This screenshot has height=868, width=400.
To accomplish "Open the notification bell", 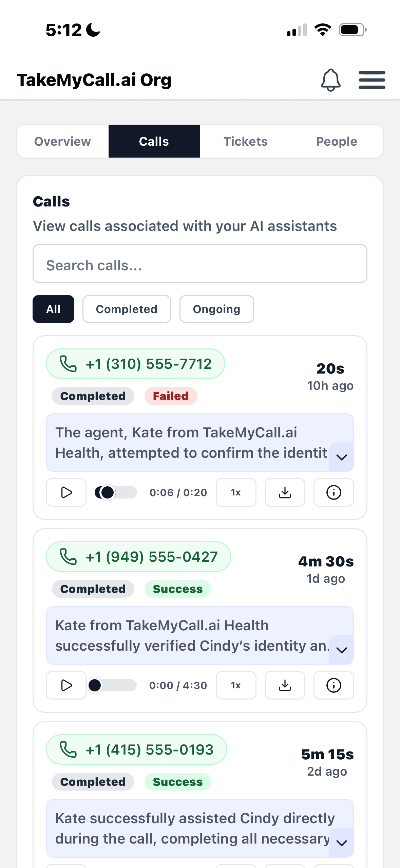I will tap(330, 80).
